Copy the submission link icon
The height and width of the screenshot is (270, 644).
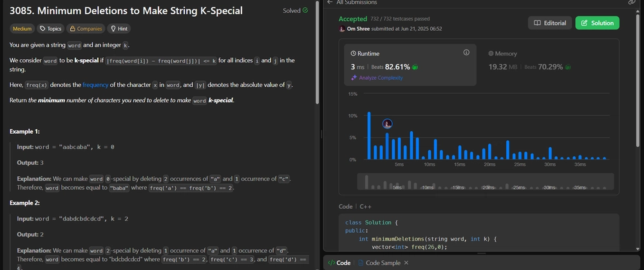click(x=632, y=2)
